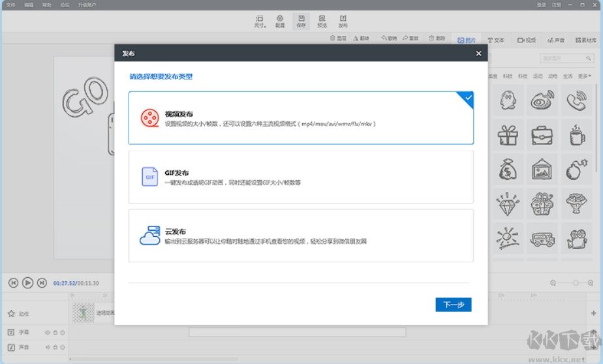
Task: Pick the ghost sketch image
Action: tap(508, 100)
